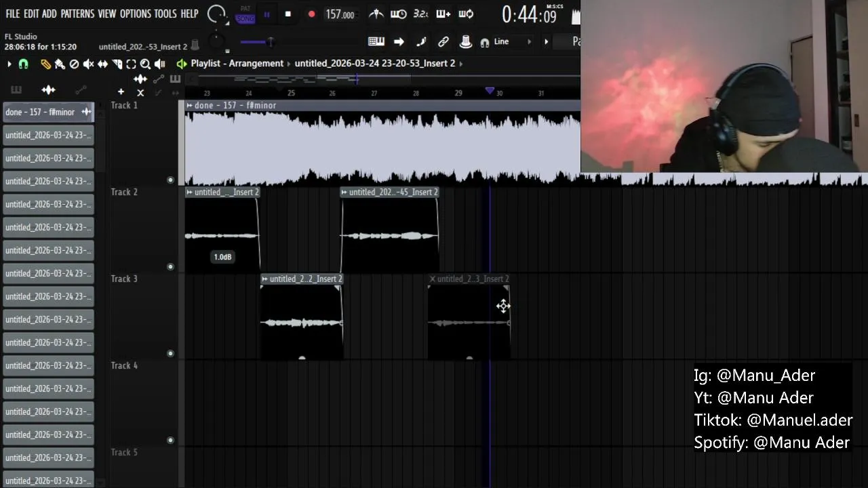Click the X icon above tracks
This screenshot has height=488, width=868.
tap(140, 93)
